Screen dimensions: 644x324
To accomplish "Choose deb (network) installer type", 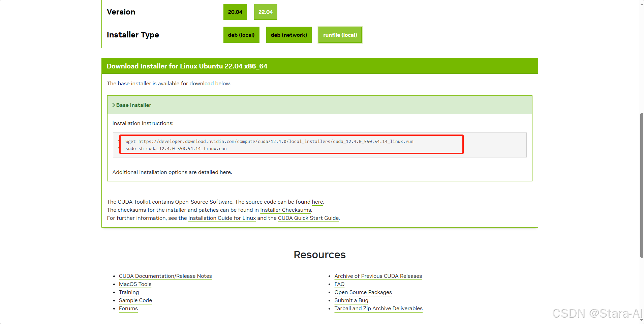I will 289,35.
